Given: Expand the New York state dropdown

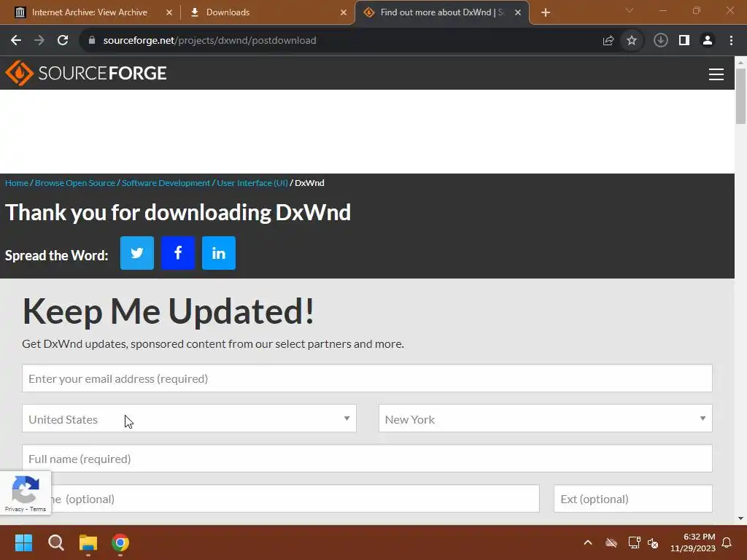Looking at the screenshot, I should [546, 419].
